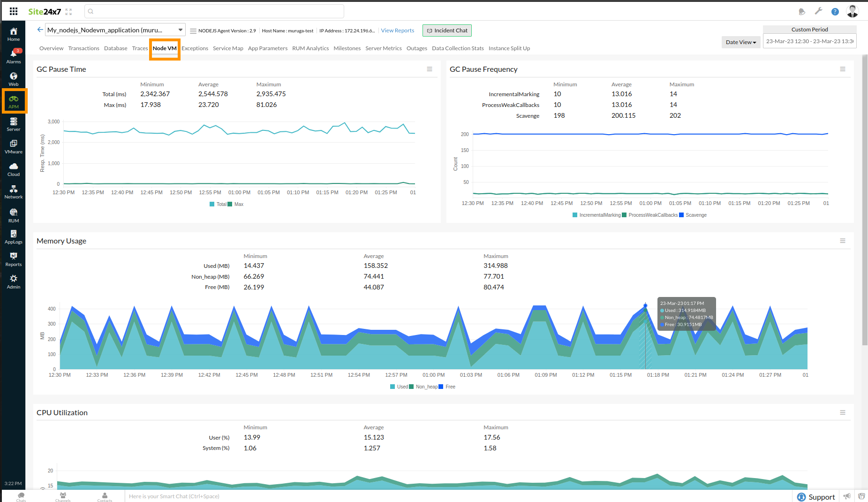868x502 pixels.
Task: Switch to the Transactions tab
Action: (83, 48)
